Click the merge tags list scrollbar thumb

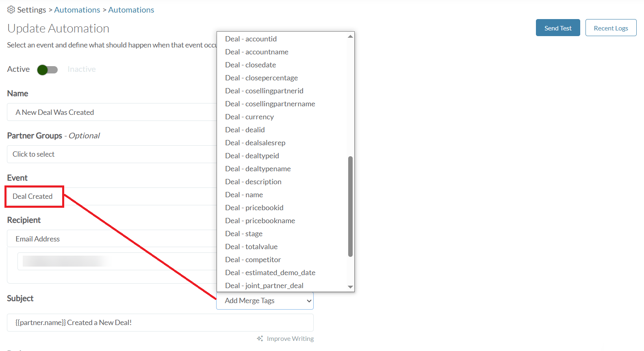(x=350, y=207)
